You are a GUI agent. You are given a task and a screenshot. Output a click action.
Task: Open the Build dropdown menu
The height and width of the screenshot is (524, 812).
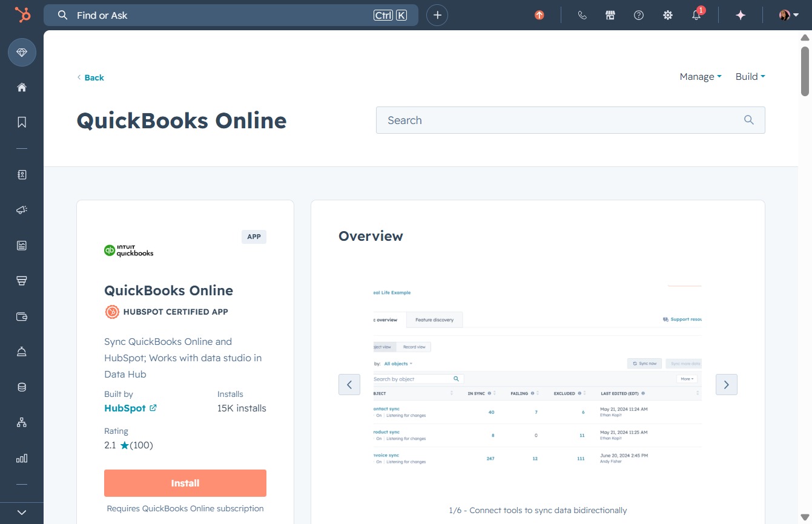[750, 76]
